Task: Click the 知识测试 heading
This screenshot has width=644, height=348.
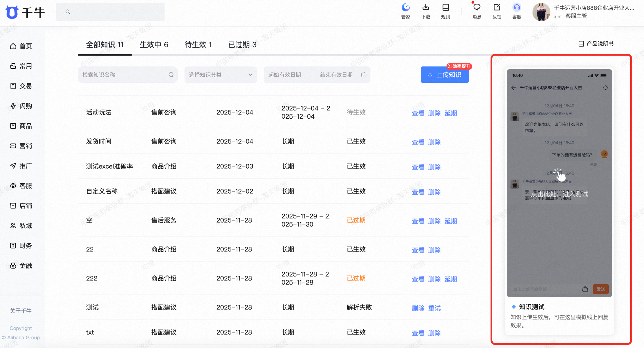Action: (532, 307)
